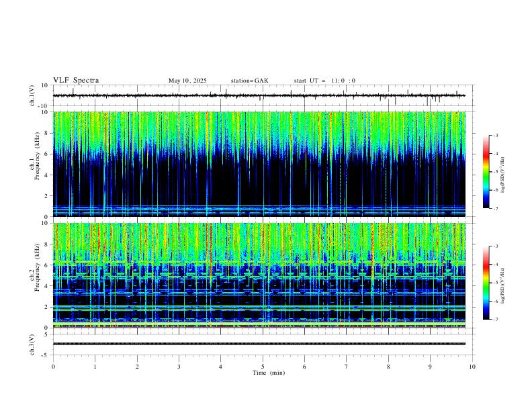The width and height of the screenshot is (532, 411).
Task: Click the ch.3 voltage waveform band
Action: click(x=259, y=344)
